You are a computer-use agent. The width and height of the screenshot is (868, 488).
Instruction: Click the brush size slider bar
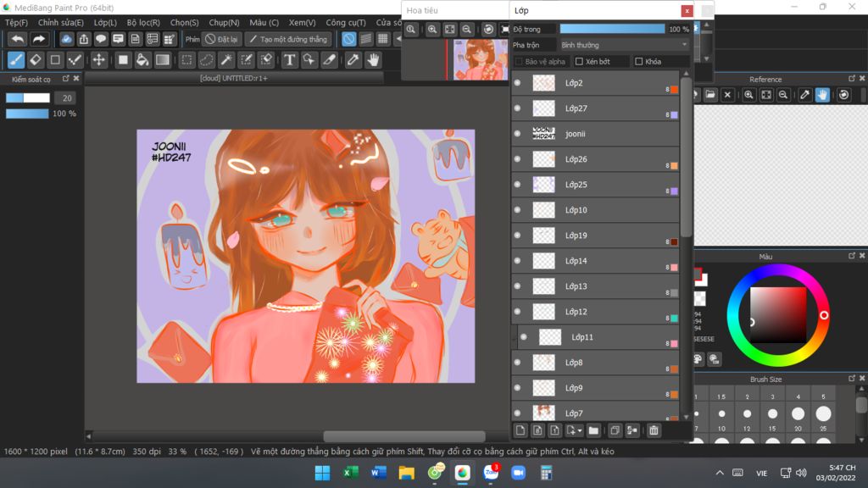(x=28, y=98)
